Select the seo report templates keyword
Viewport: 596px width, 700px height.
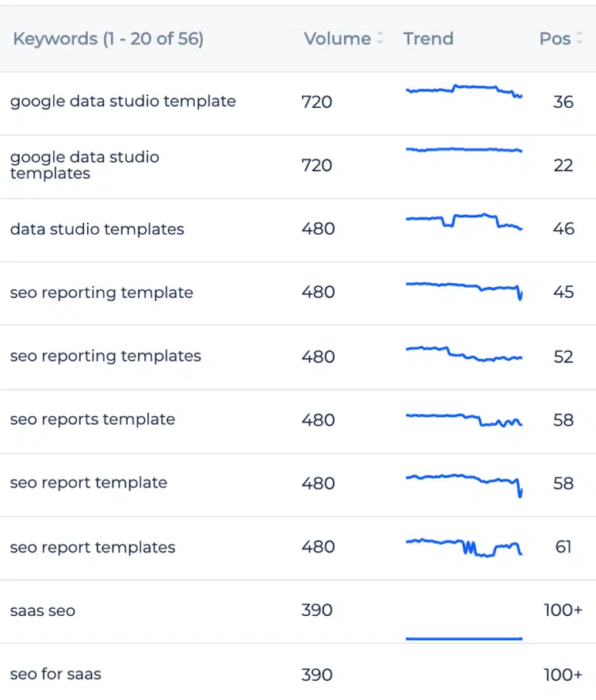(x=93, y=547)
